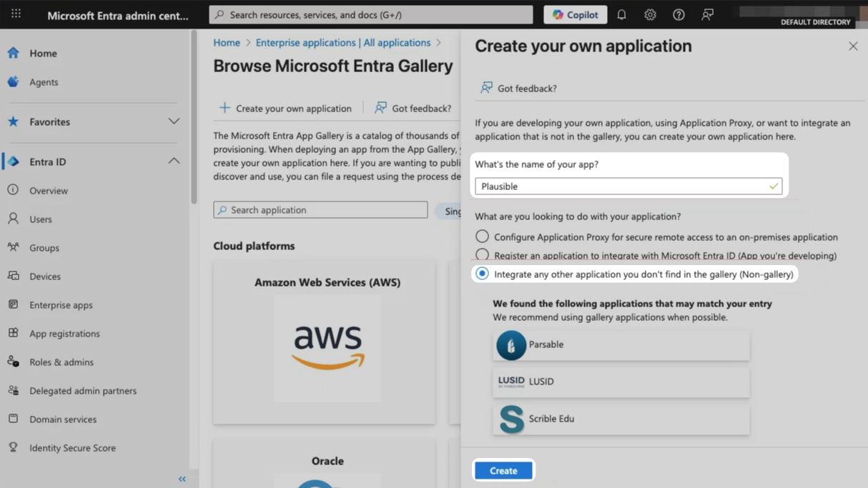Viewport: 868px width, 488px height.
Task: Click the Entra ID diamond icon
Action: coord(13,161)
